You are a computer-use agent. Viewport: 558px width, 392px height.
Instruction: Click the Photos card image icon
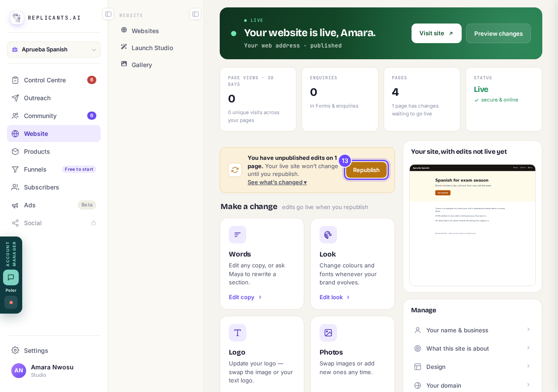click(x=328, y=333)
